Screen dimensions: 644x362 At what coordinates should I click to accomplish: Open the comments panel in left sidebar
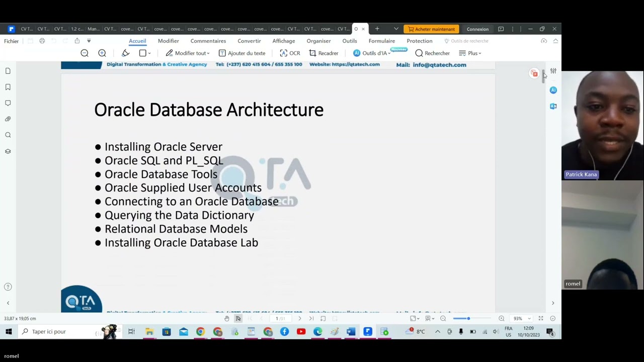point(8,103)
